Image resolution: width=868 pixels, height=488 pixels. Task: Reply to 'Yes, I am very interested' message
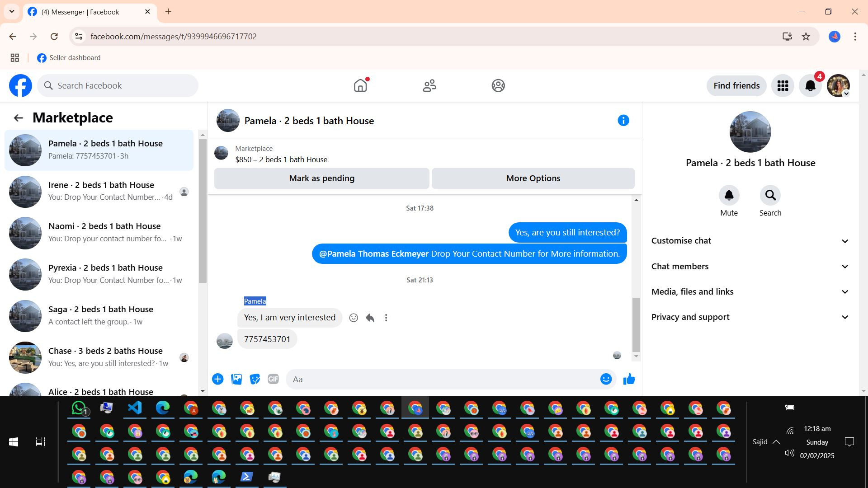370,318
